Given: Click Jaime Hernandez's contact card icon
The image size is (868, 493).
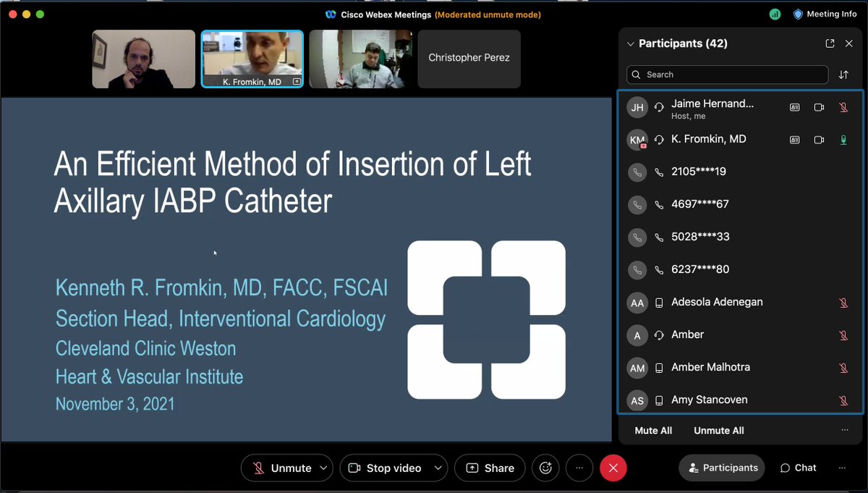Looking at the screenshot, I should (795, 107).
